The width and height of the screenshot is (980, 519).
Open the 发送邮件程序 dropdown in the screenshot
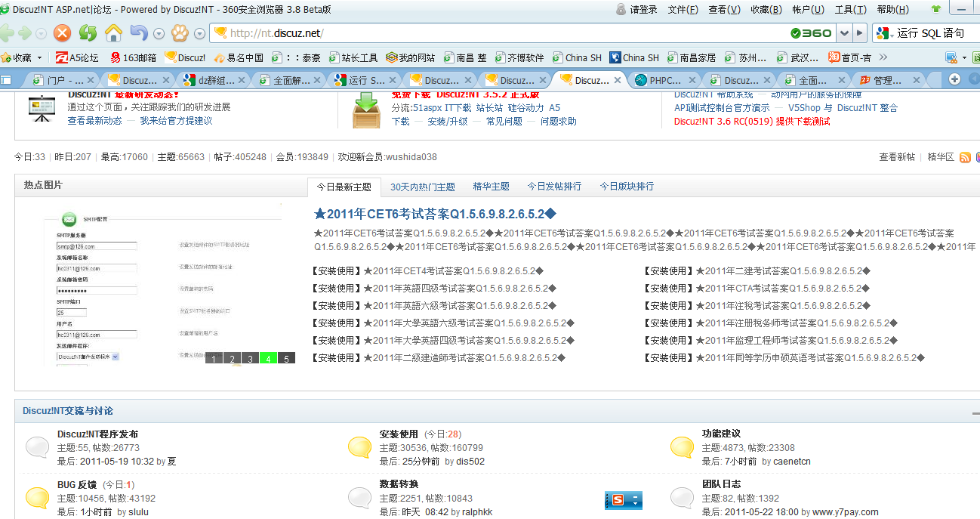point(89,357)
